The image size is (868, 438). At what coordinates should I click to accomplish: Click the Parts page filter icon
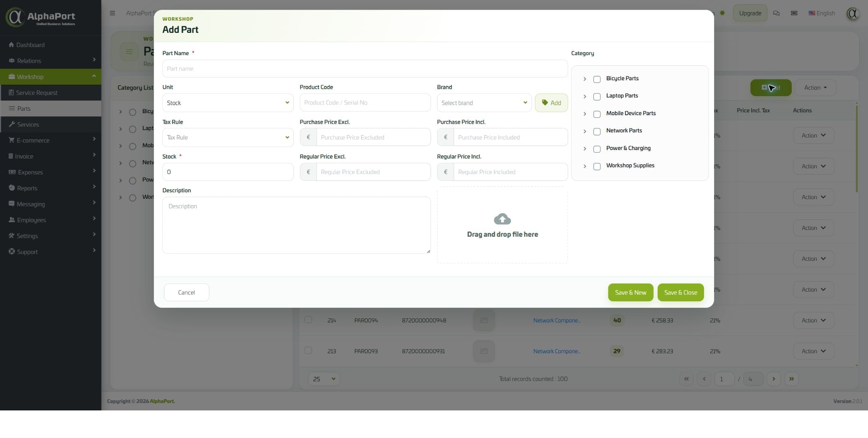(x=129, y=52)
